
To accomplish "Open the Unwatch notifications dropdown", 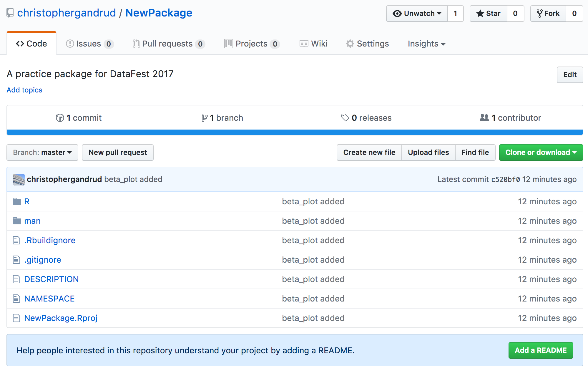I will (417, 14).
